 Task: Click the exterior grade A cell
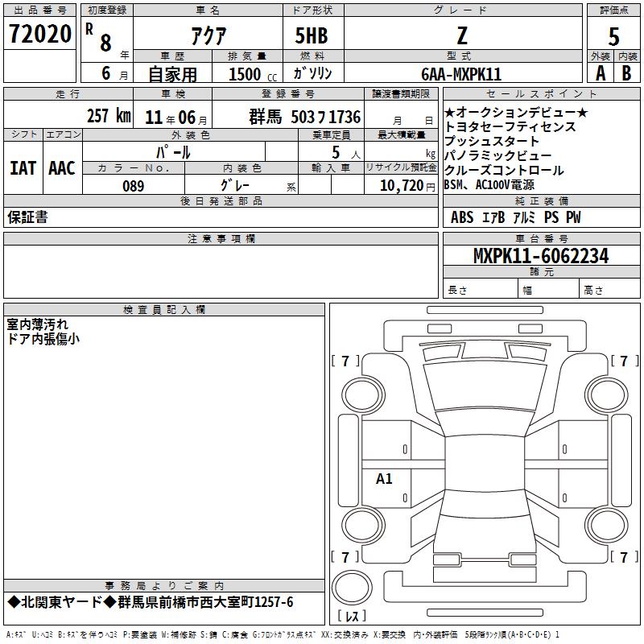coord(601,73)
